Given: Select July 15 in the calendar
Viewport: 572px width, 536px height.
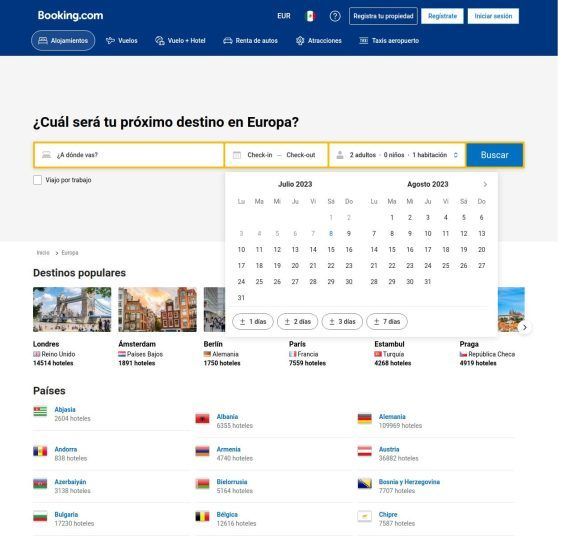Looking at the screenshot, I should tap(331, 250).
